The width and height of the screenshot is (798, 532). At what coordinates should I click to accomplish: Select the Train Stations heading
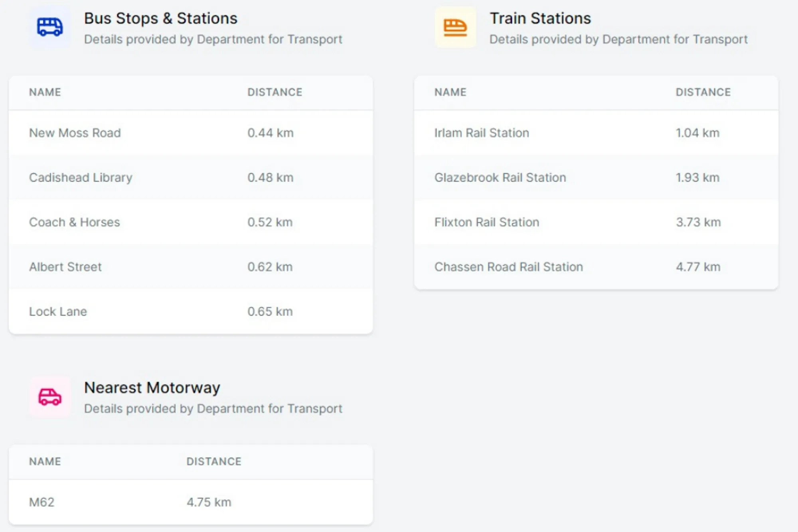(540, 18)
